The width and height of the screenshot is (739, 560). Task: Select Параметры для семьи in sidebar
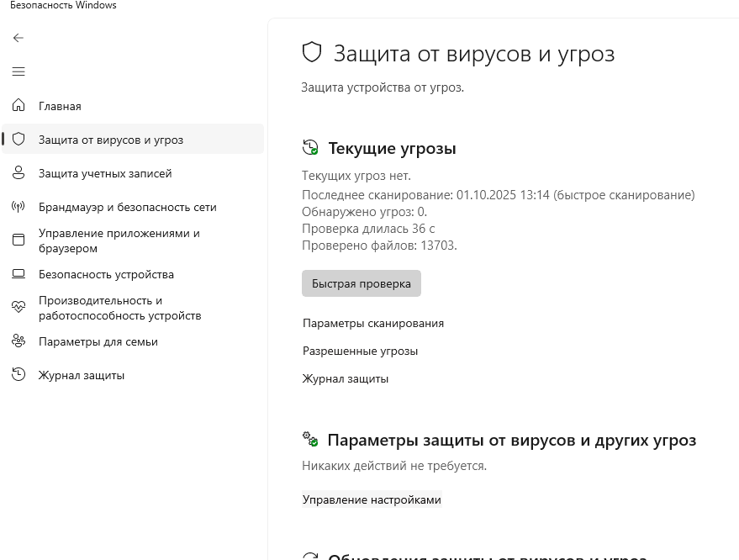98,341
